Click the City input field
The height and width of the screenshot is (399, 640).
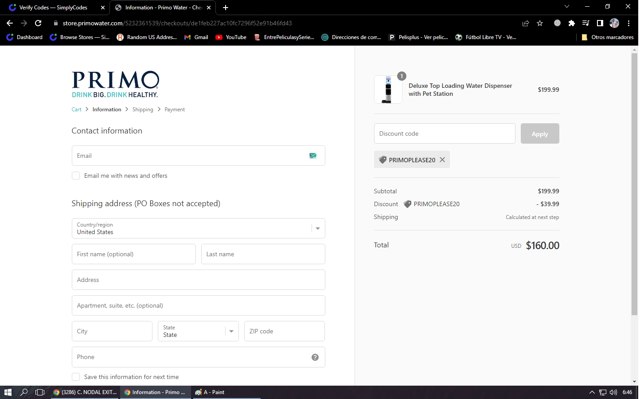112,331
